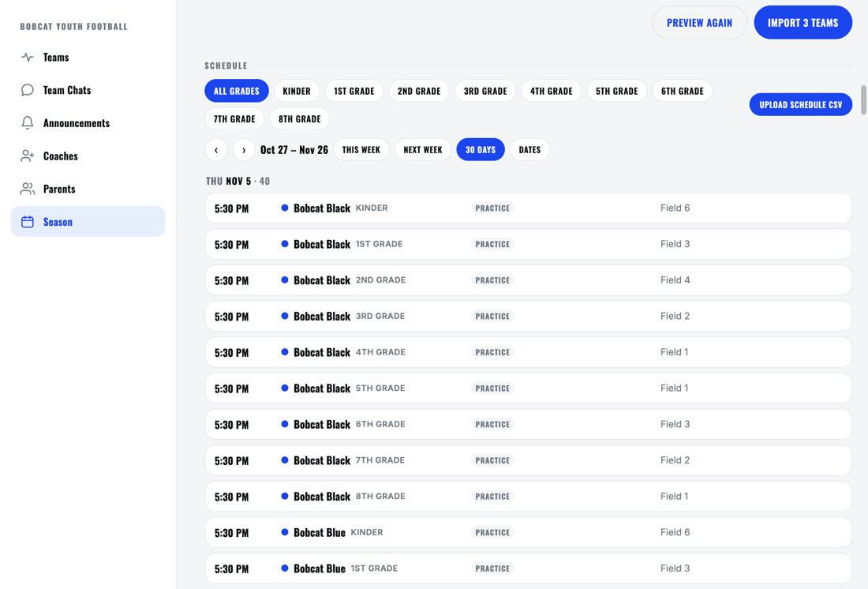Open Announcements in the sidebar

click(x=88, y=123)
